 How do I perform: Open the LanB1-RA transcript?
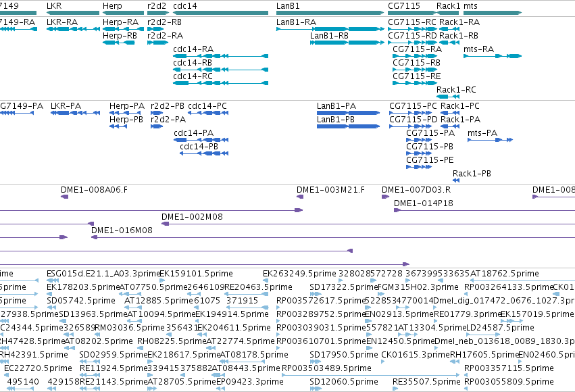pyautogui.click(x=330, y=29)
